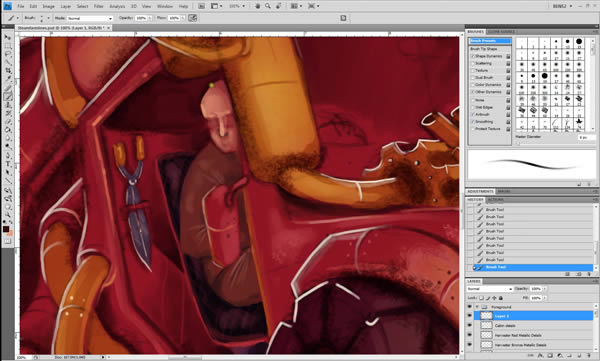Open the Opacity slider arrow in options bar
Viewport: 600px width, 361px height.
150,18
